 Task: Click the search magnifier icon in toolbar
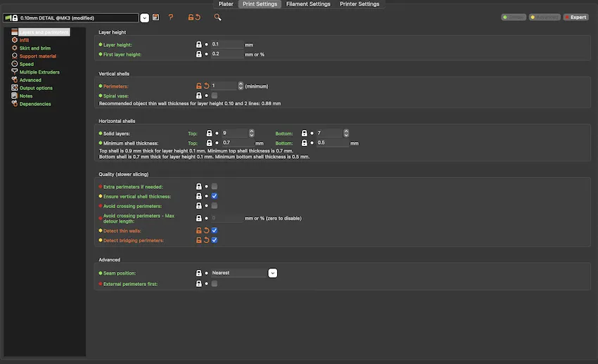point(217,17)
